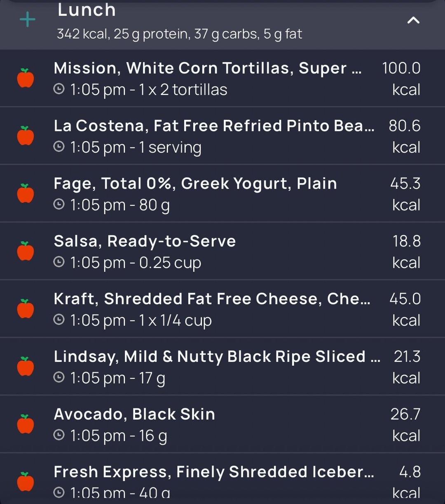Click apple icon next to Salsa Ready-to-Serve
The image size is (445, 504).
coord(26,251)
